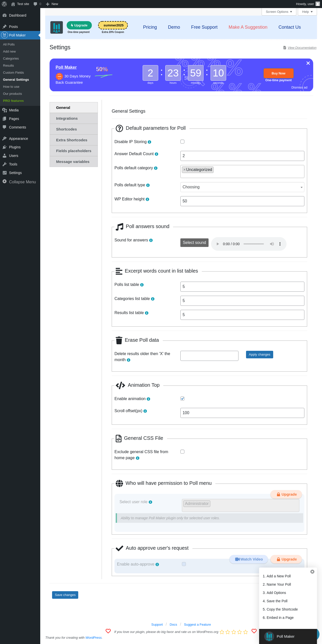The width and height of the screenshot is (322, 644).
Task: Click the heart icon before rating text
Action: click(x=108, y=631)
